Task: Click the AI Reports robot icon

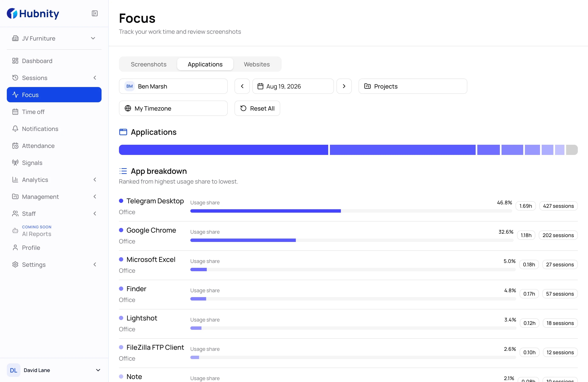Action: coord(15,230)
